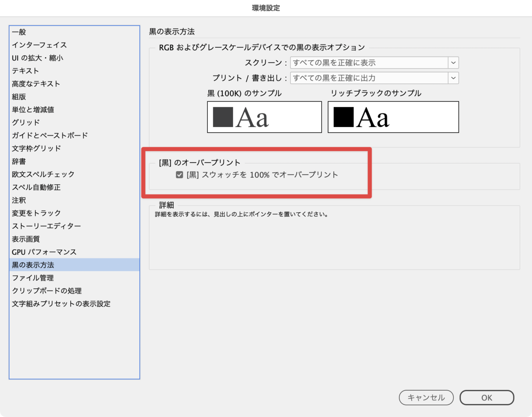Open the プリント / 書き出し dropdown
The height and width of the screenshot is (417, 532).
374,78
